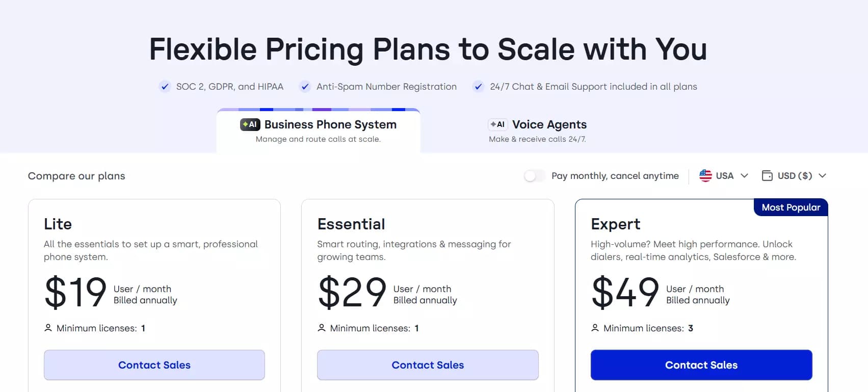Click Contact Sales under the Expert plan
Viewport: 868px width, 392px height.
click(x=701, y=365)
